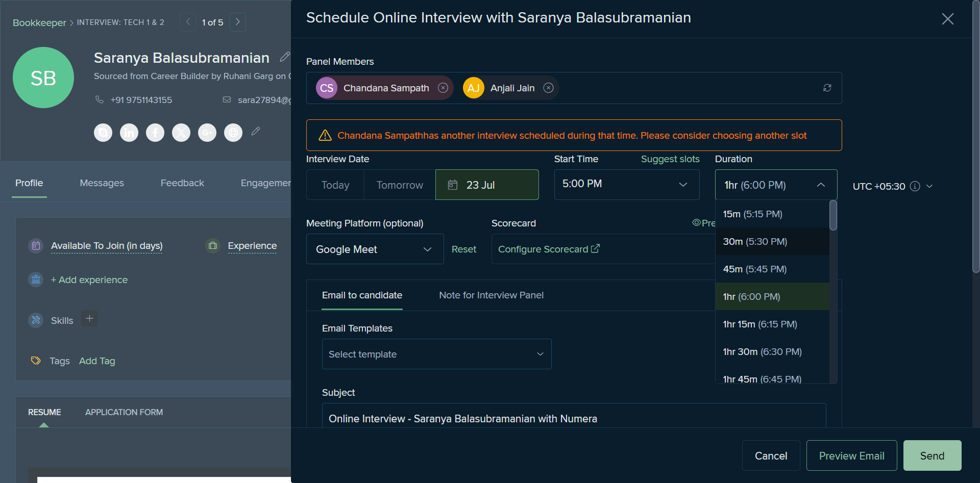Open the Start Time 5:00 PM dropdown

tap(627, 184)
